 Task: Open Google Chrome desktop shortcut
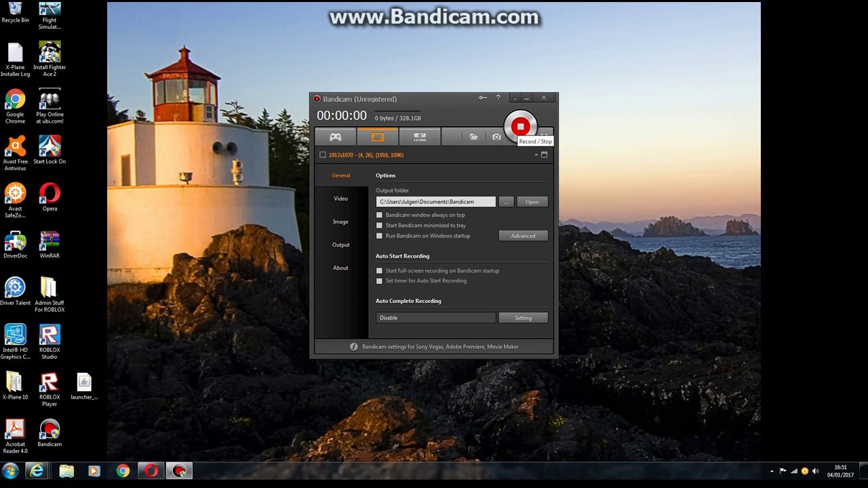tap(15, 107)
